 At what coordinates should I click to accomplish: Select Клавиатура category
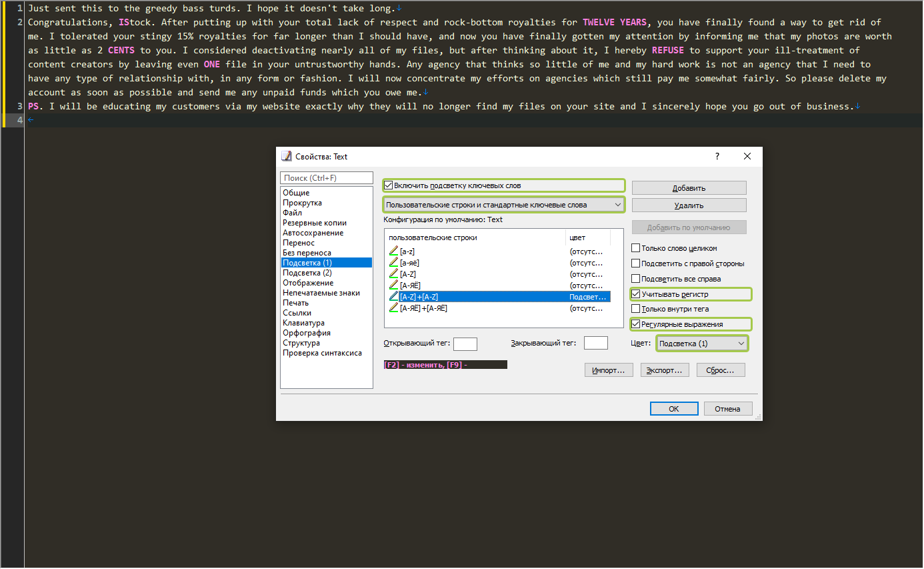(x=326, y=323)
